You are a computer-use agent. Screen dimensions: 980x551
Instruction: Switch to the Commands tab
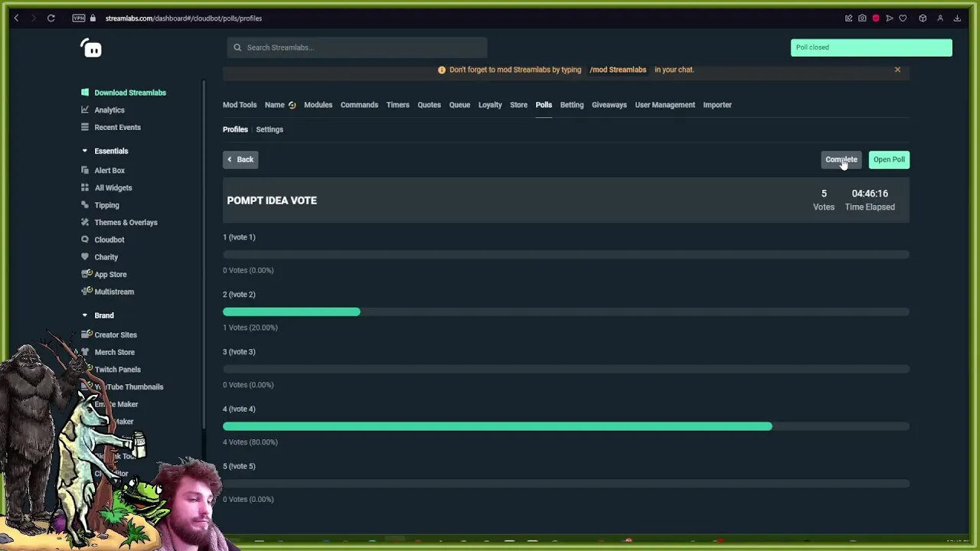(359, 105)
